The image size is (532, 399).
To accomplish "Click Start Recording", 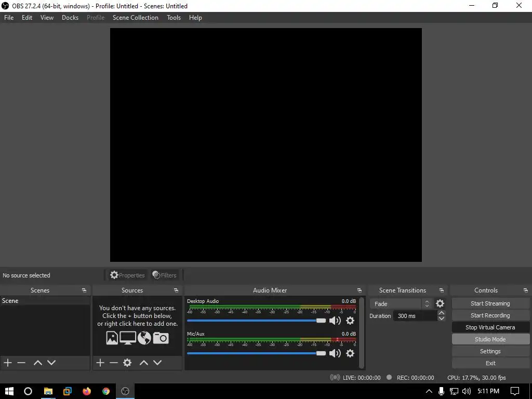I will (490, 315).
